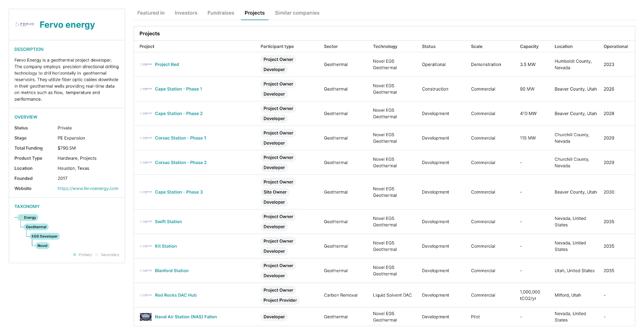Viewport: 644px width, 335px height.
Task: Click the Status column header
Action: [429, 47]
